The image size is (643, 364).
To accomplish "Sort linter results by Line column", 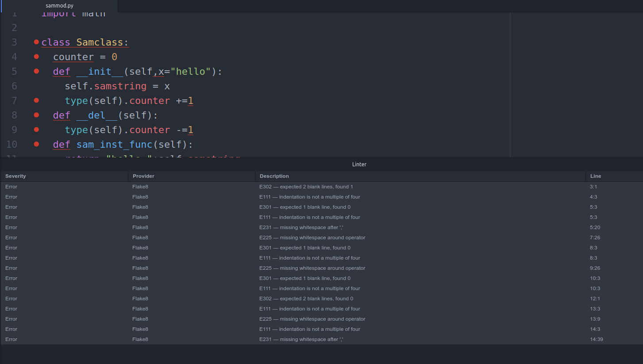I will 596,176.
